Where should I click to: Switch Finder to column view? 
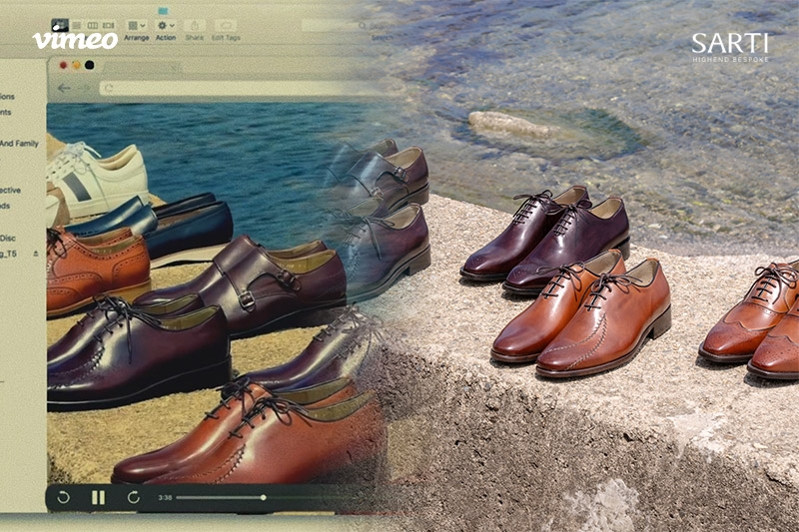[93, 24]
